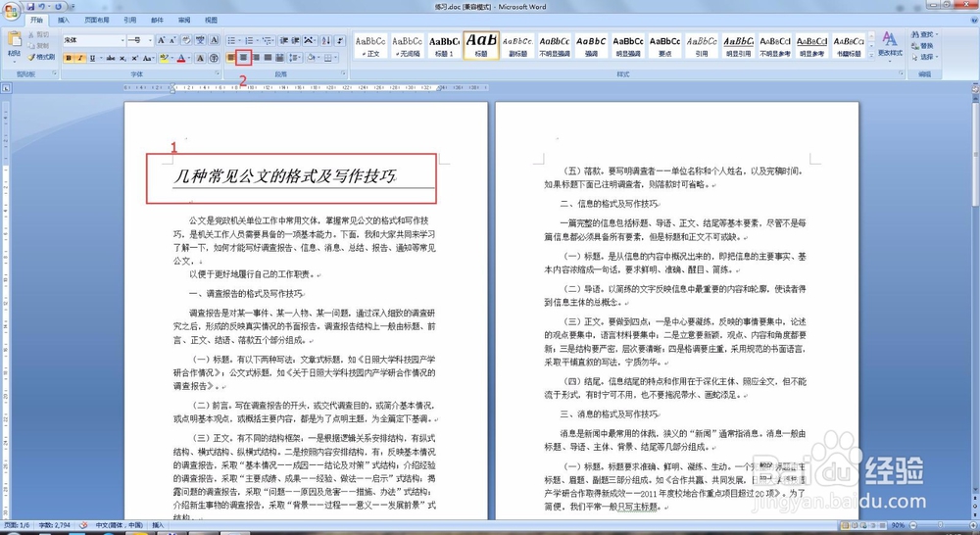Switch to the 引用 ribbon tab
The width and height of the screenshot is (980, 535).
pos(130,20)
